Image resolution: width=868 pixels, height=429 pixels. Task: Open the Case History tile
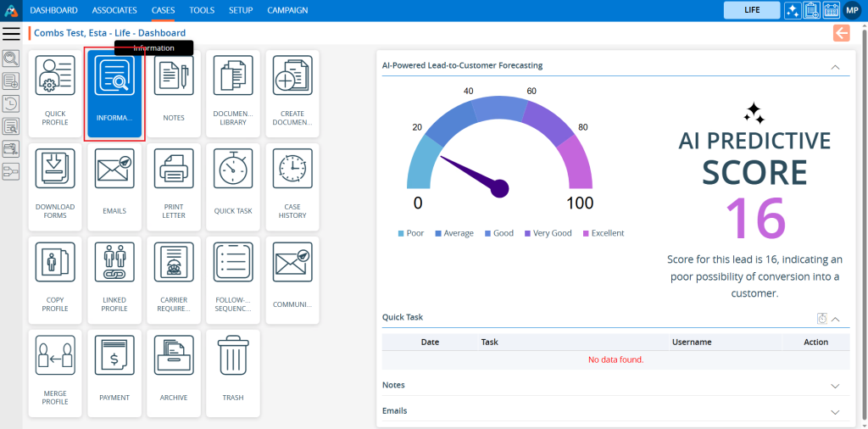292,187
